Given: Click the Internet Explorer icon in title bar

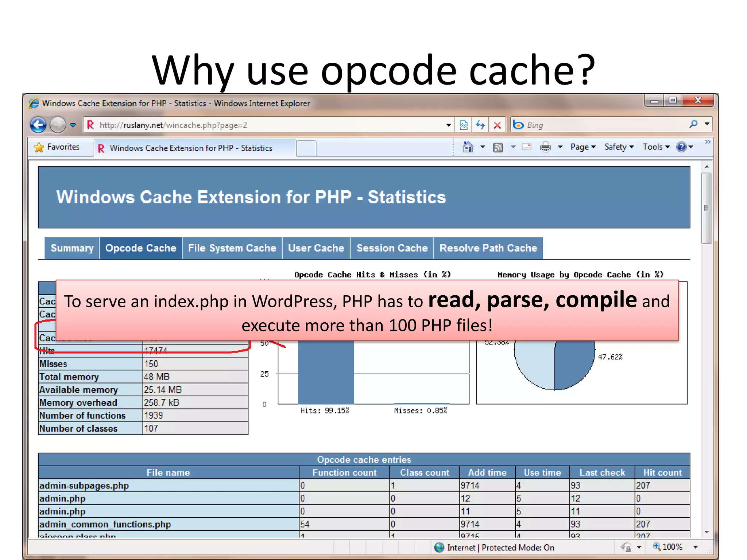Looking at the screenshot, I should pyautogui.click(x=34, y=104).
